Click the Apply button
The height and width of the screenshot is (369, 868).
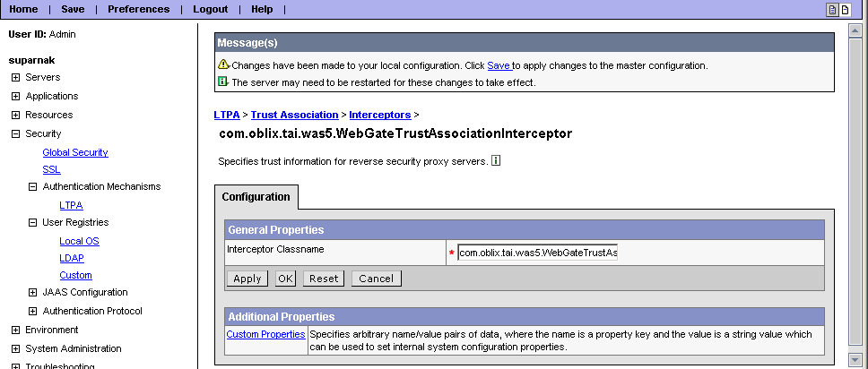point(247,279)
